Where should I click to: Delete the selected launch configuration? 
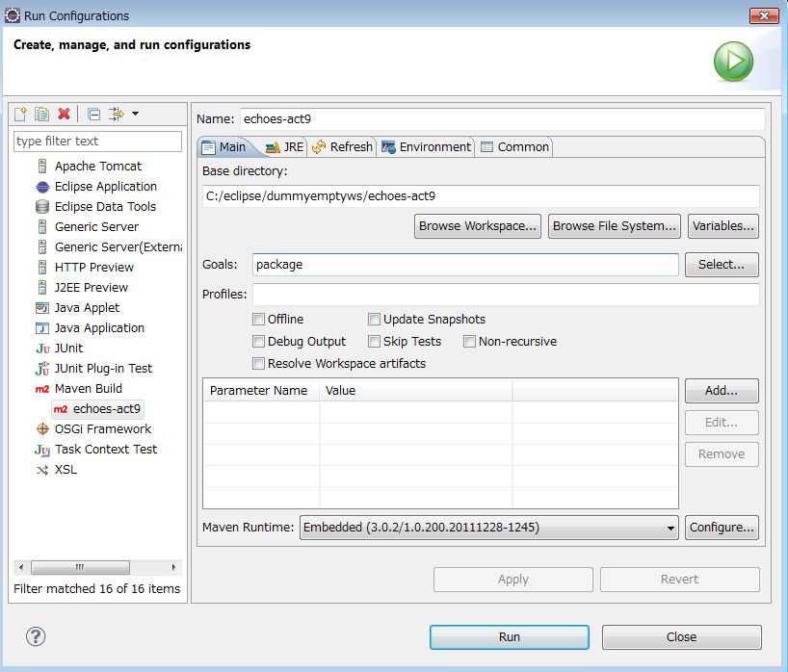click(64, 114)
